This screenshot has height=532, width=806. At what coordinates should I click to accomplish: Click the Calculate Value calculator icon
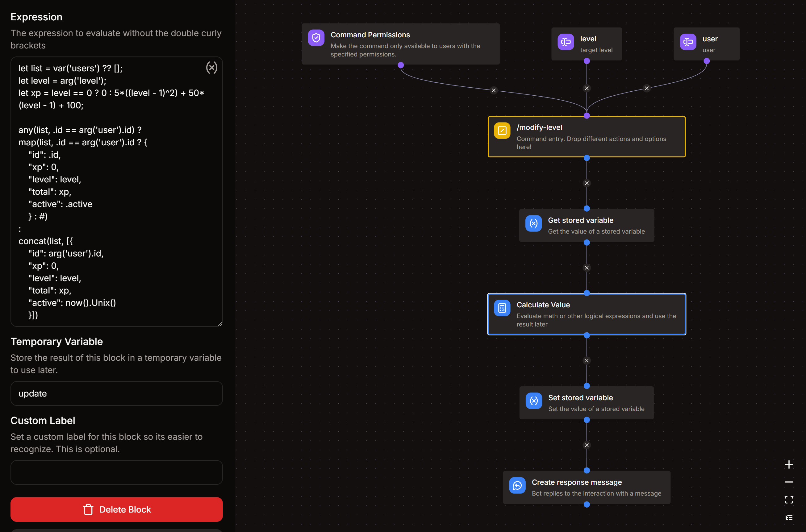tap(502, 308)
